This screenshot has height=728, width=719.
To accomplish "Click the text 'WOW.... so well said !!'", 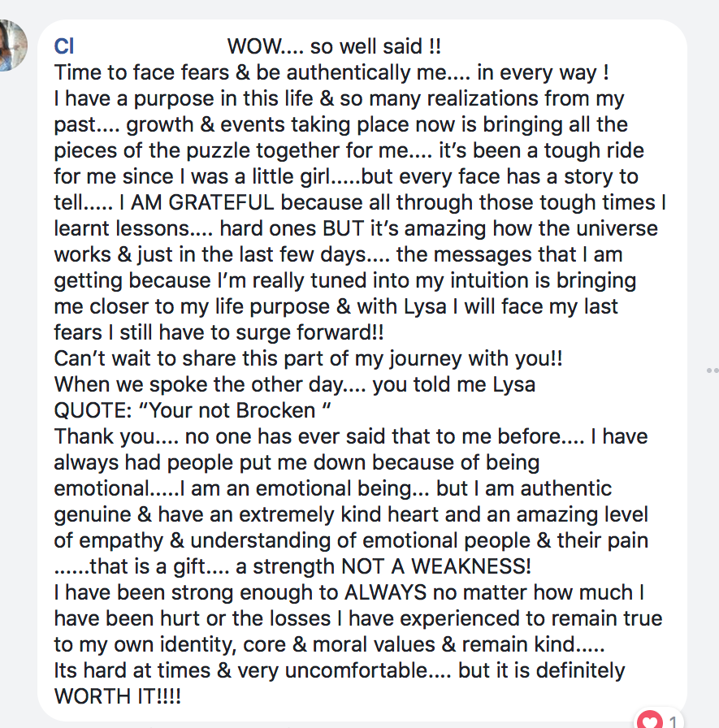I will pyautogui.click(x=334, y=46).
